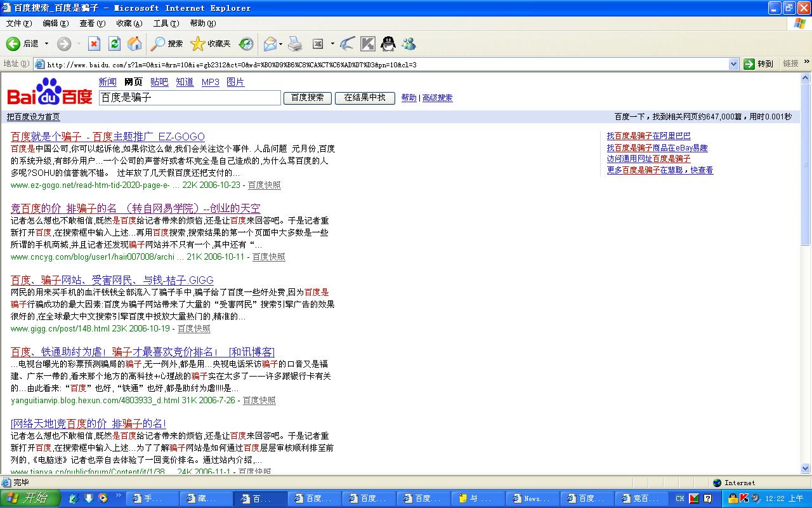Click the Windows logo throbber icon

(800, 23)
